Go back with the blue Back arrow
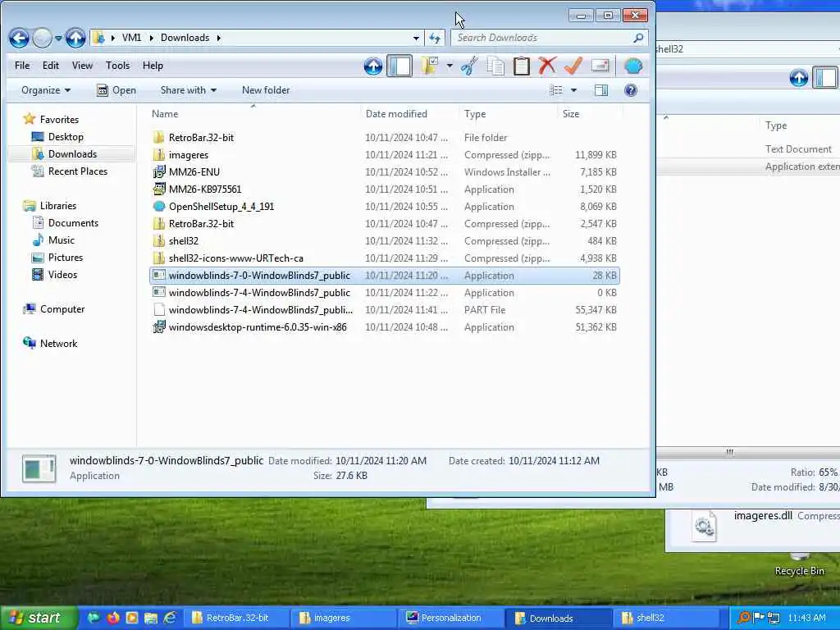The image size is (840, 630). [19, 38]
